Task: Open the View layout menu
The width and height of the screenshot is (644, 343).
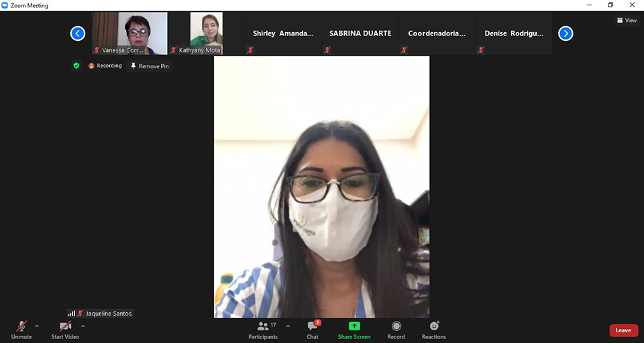Action: (x=627, y=20)
